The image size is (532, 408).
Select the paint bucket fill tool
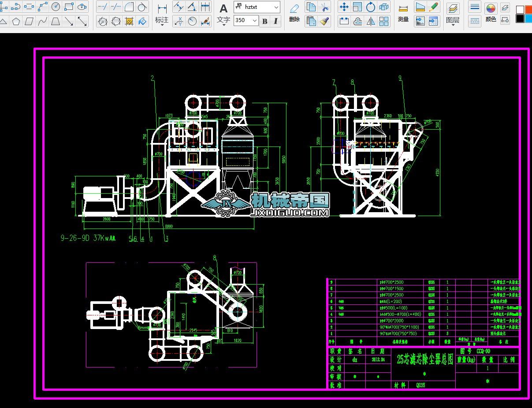[x=142, y=21]
